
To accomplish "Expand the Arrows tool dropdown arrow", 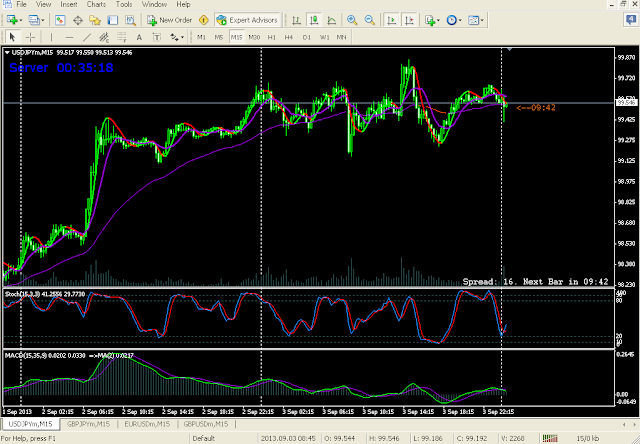I will (x=182, y=38).
